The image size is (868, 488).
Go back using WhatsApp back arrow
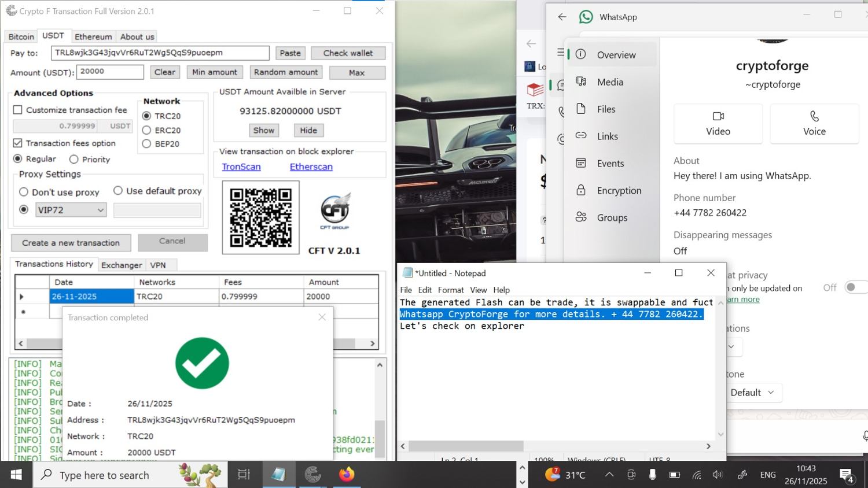(562, 17)
